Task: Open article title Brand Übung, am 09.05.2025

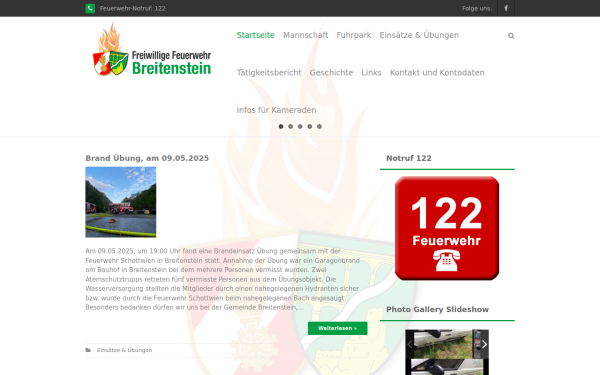Action: (147, 158)
